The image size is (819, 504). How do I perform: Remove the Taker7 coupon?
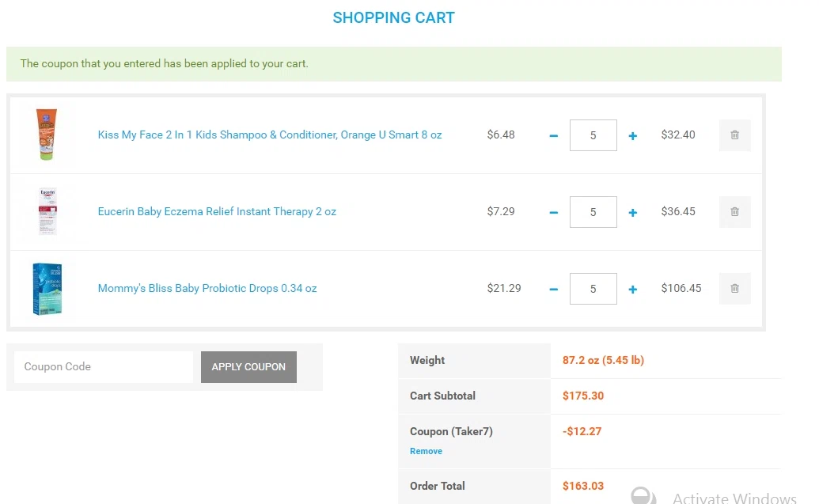pyautogui.click(x=426, y=451)
